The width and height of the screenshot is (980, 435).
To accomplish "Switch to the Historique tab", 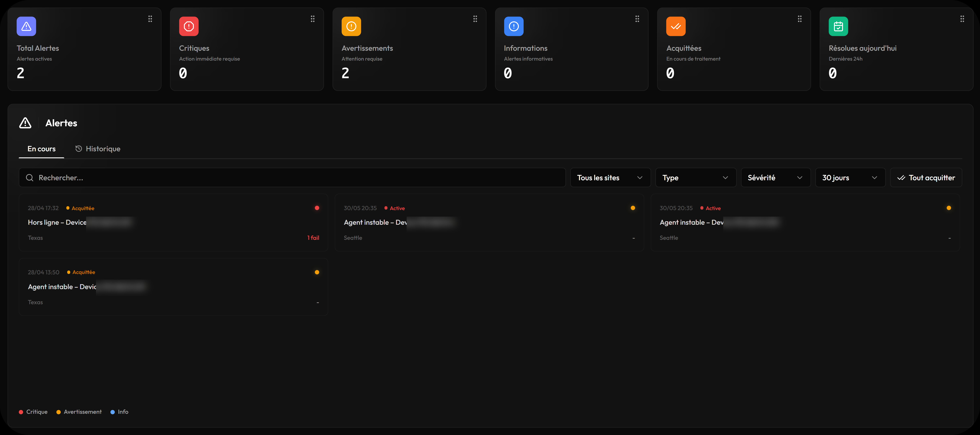I will tap(98, 149).
